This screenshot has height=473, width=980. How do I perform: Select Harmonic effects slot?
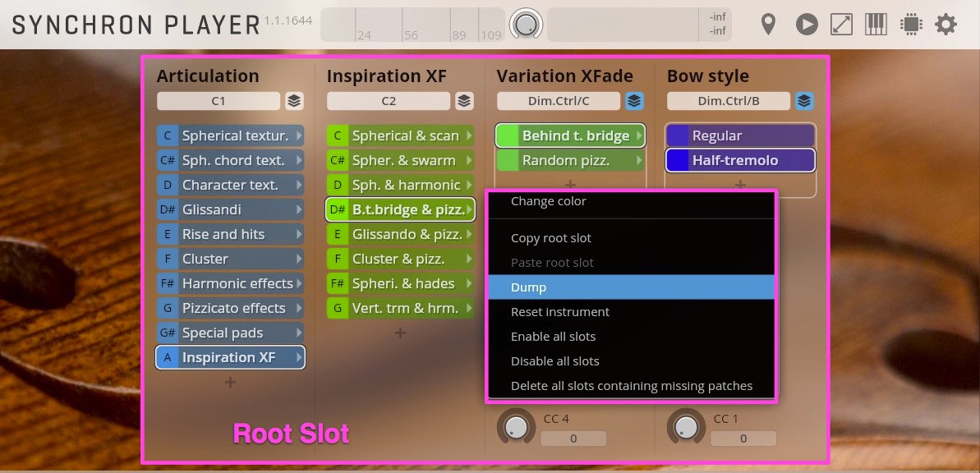[x=231, y=283]
